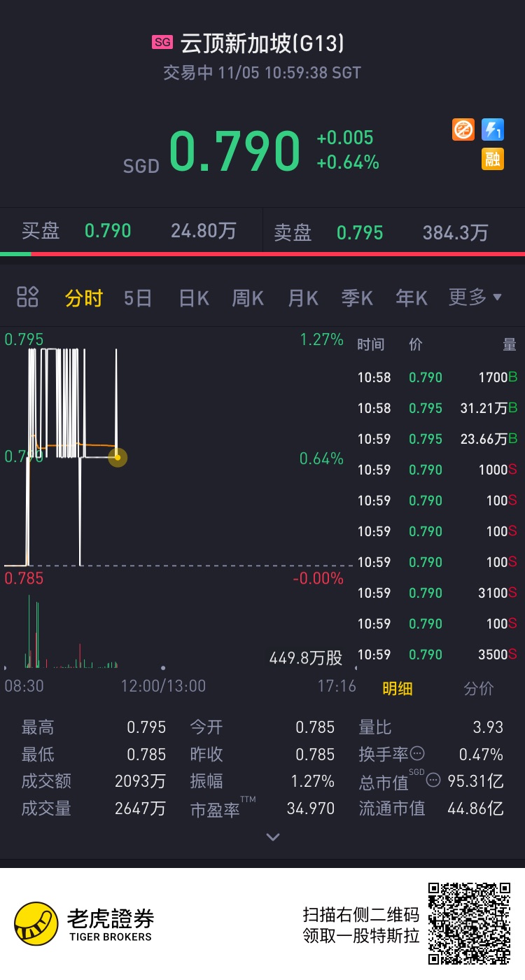This screenshot has height=980, width=525.
Task: Tap the blue lightning level badge
Action: click(x=493, y=129)
